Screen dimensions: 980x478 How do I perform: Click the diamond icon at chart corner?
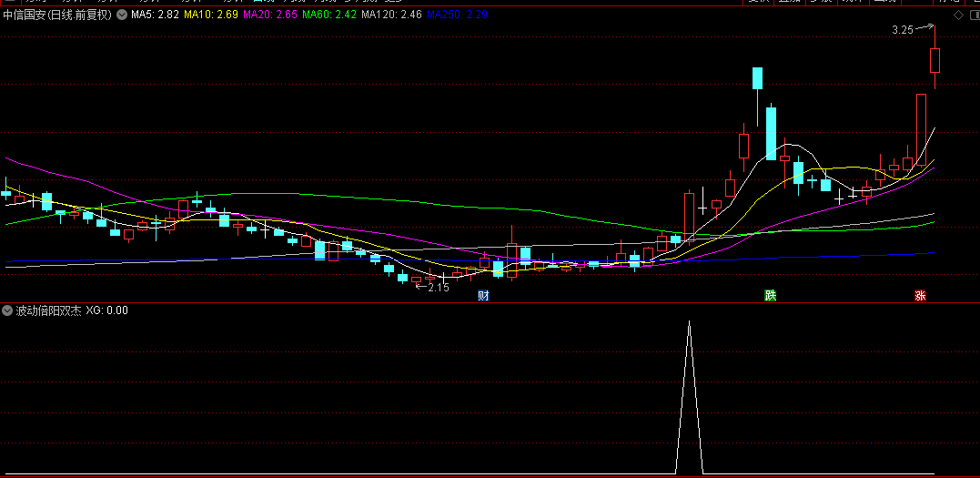(x=958, y=15)
